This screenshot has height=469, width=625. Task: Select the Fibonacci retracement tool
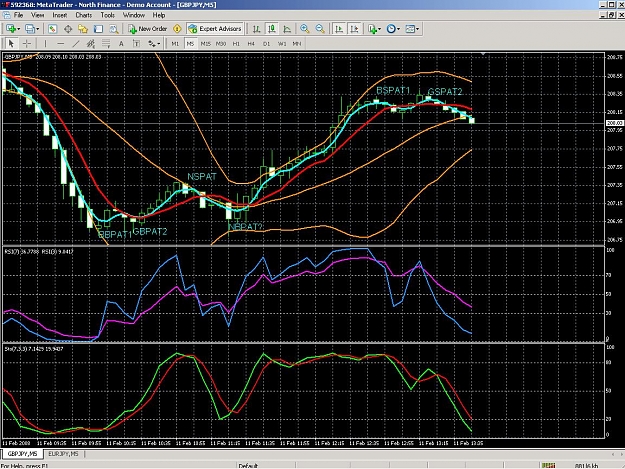tap(106, 43)
